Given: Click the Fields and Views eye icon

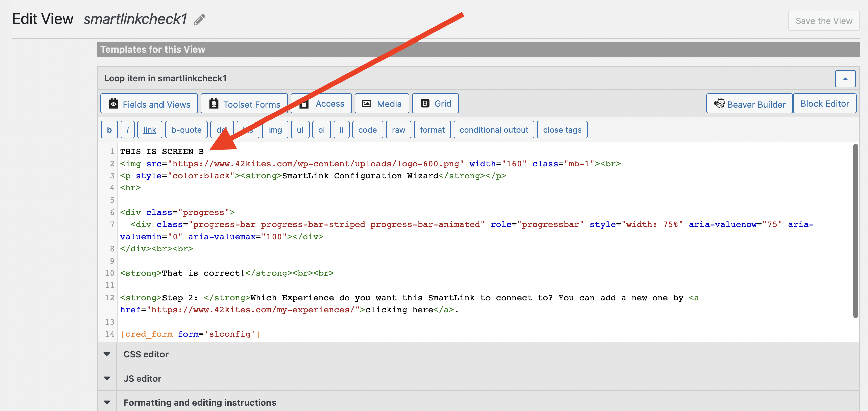Looking at the screenshot, I should coord(114,103).
